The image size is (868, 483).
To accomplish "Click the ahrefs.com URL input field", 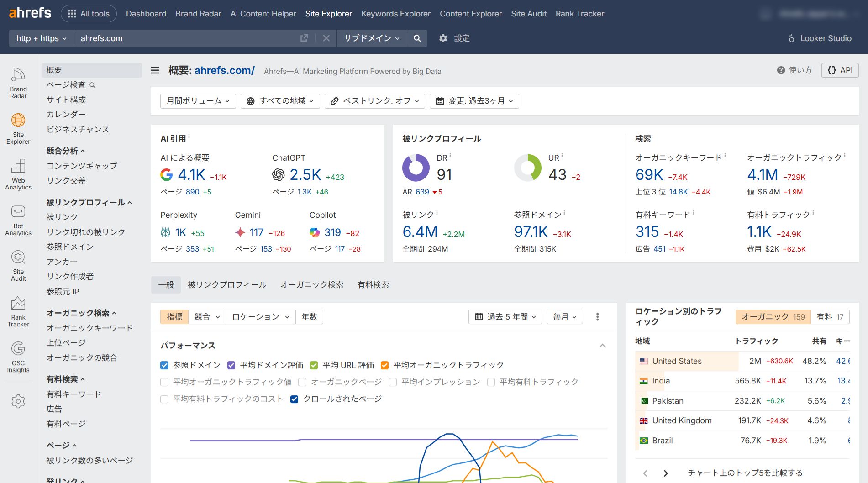I will (x=183, y=38).
